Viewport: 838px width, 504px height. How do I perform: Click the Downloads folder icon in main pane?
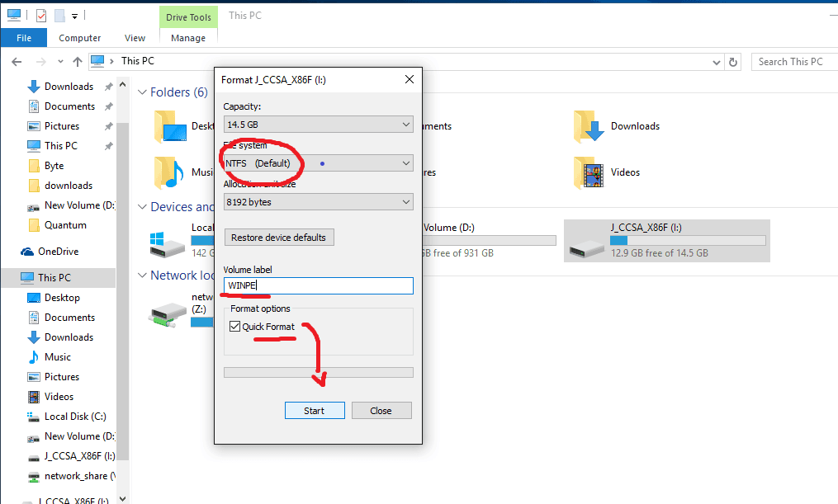[589, 126]
